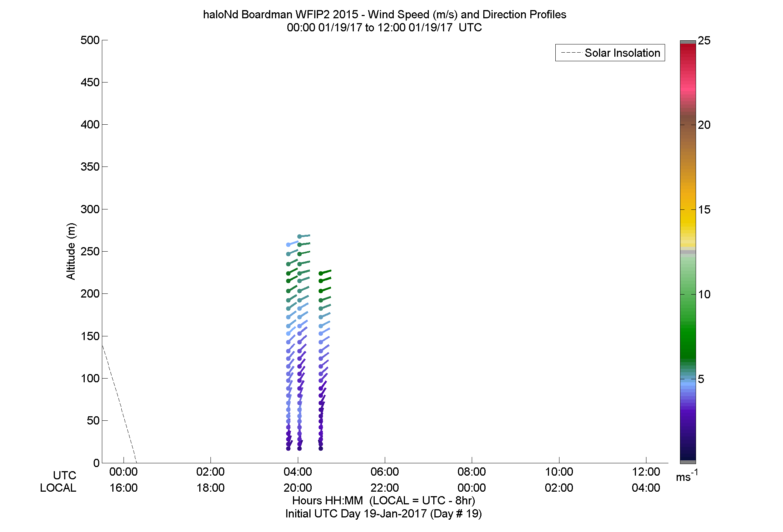Click the 22:00 local time label
The height and width of the screenshot is (532, 783).
pos(385,488)
